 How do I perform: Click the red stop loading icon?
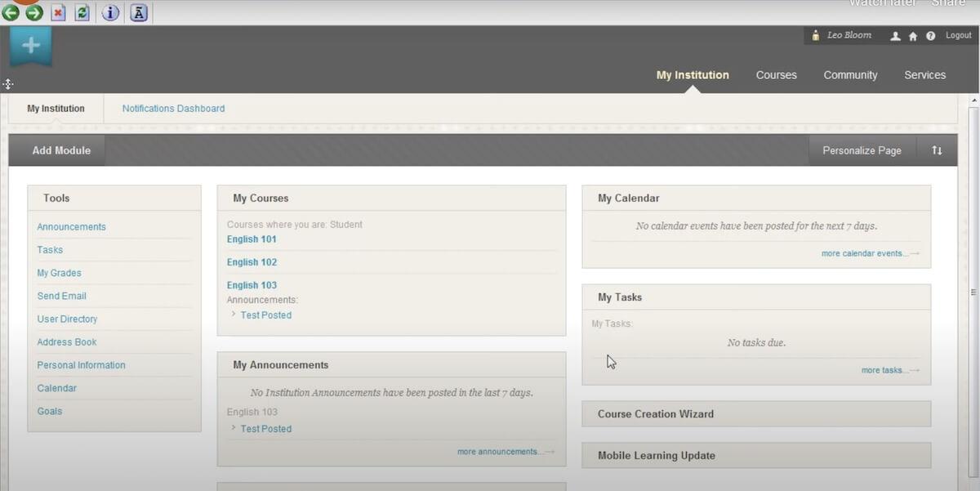[58, 12]
